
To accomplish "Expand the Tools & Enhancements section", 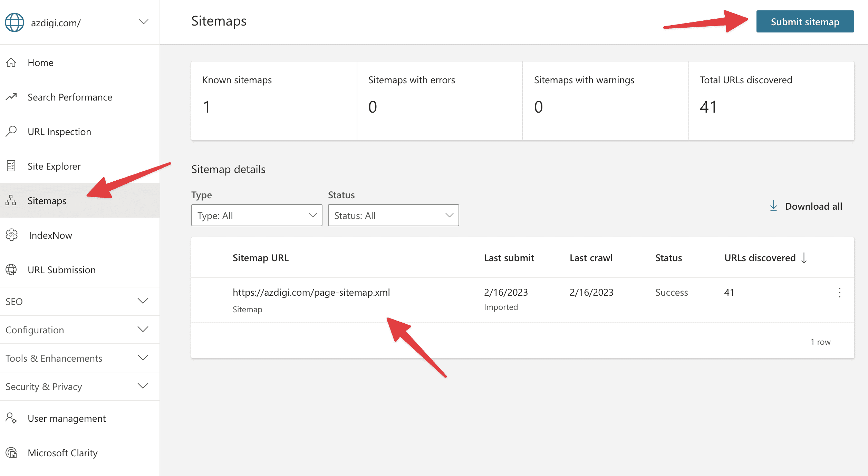I will pyautogui.click(x=143, y=358).
